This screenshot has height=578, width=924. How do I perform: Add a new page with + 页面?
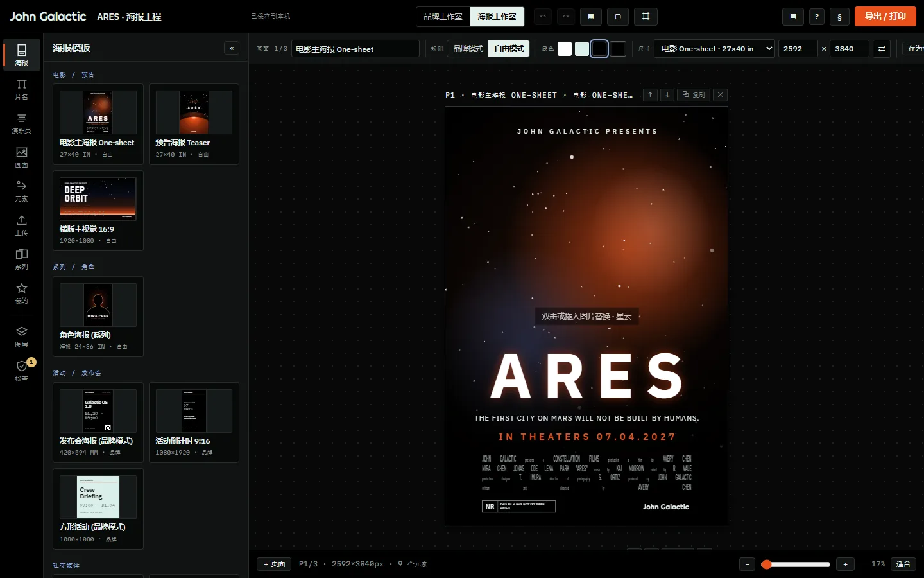pyautogui.click(x=275, y=564)
